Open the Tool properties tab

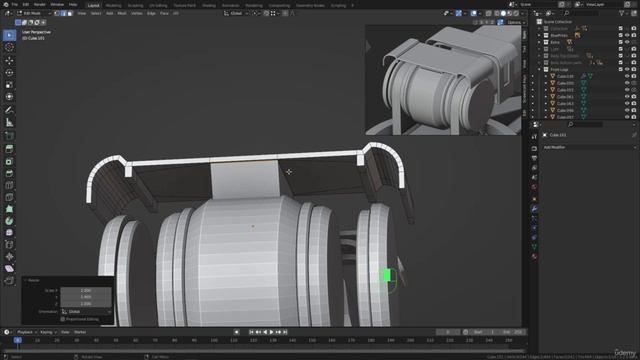(x=534, y=137)
